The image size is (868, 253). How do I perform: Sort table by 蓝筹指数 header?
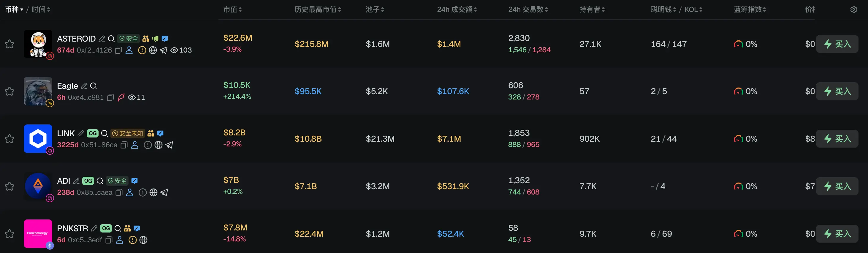(x=750, y=10)
